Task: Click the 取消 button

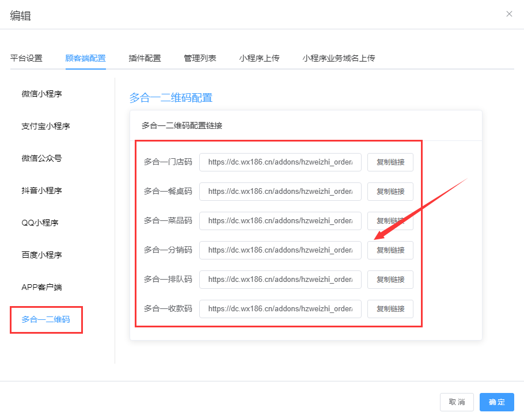Action: (x=457, y=402)
